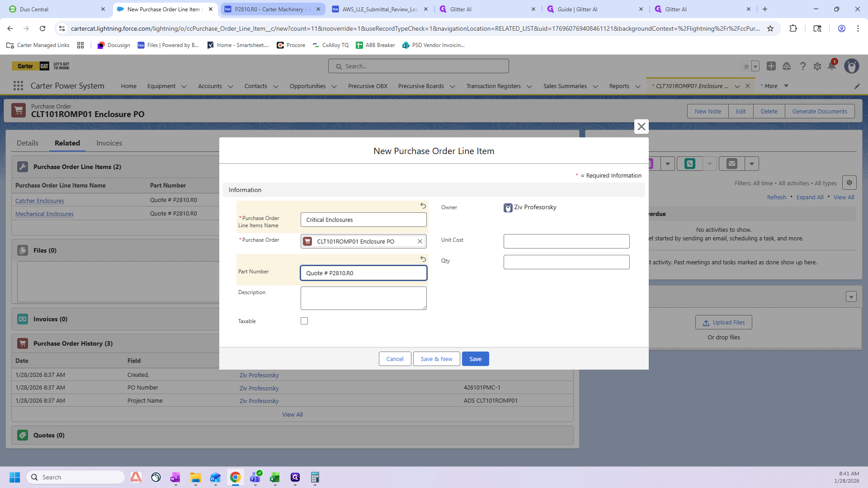Clear the CLT101ROMP01 Enclosure PO lookup
This screenshot has height=488, width=868.
tap(420, 241)
